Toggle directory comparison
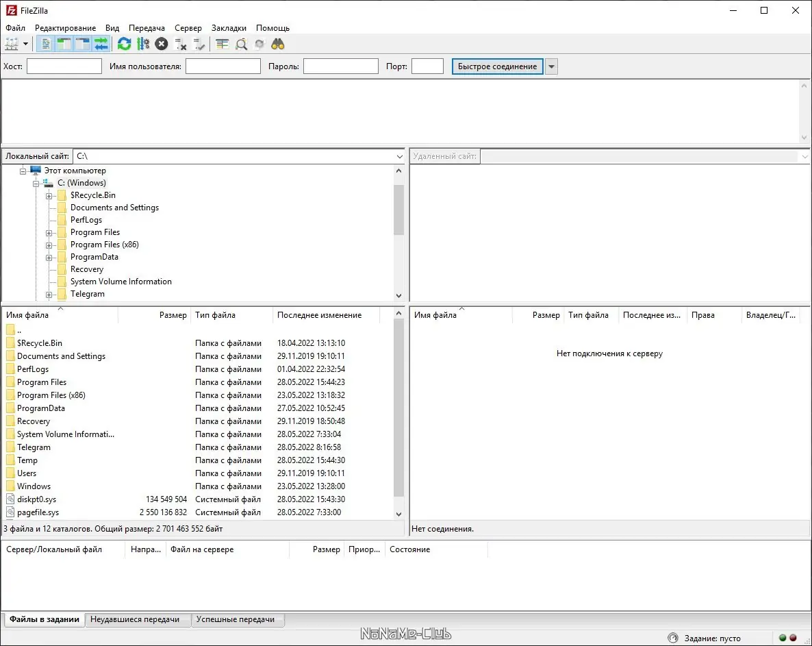812x646 pixels. (241, 44)
